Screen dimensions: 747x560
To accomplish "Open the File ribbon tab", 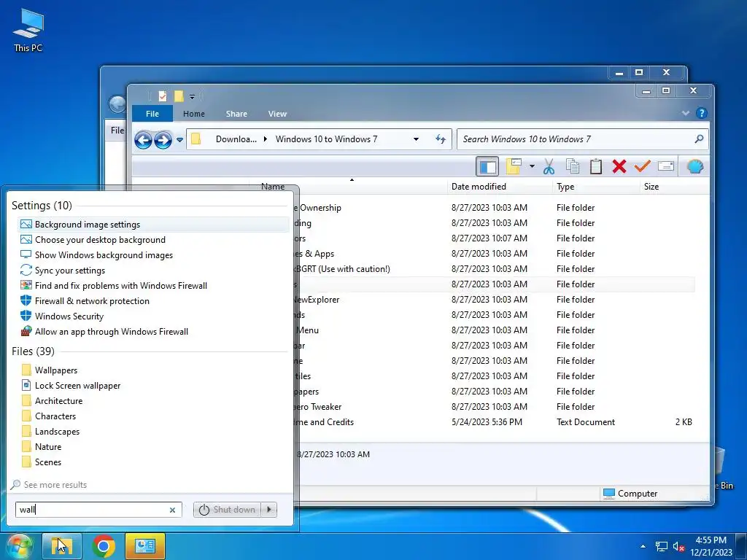I will [152, 114].
